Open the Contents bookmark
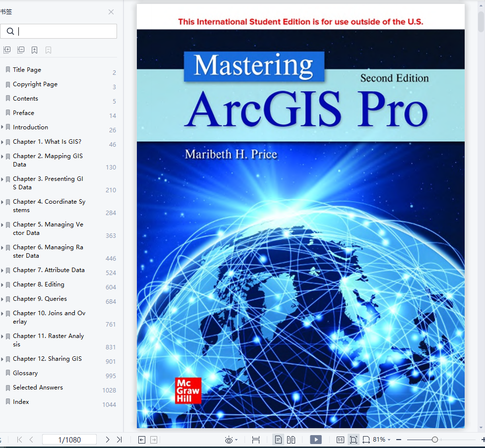 (25, 98)
